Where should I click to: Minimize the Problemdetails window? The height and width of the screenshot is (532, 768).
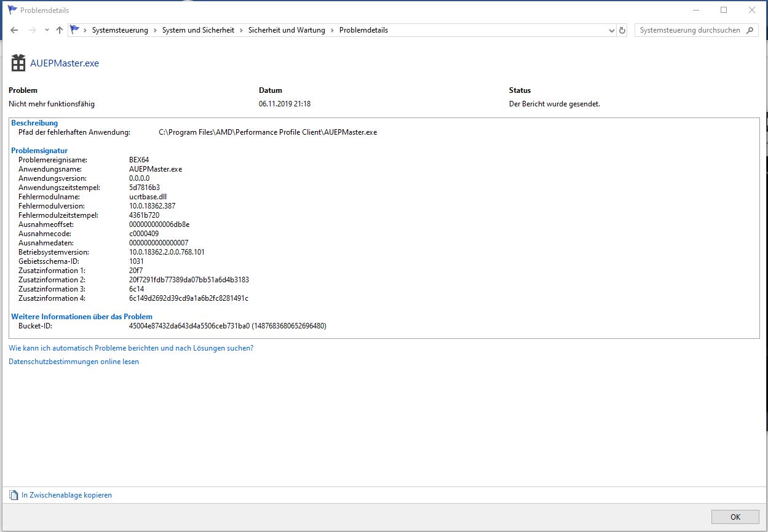695,10
